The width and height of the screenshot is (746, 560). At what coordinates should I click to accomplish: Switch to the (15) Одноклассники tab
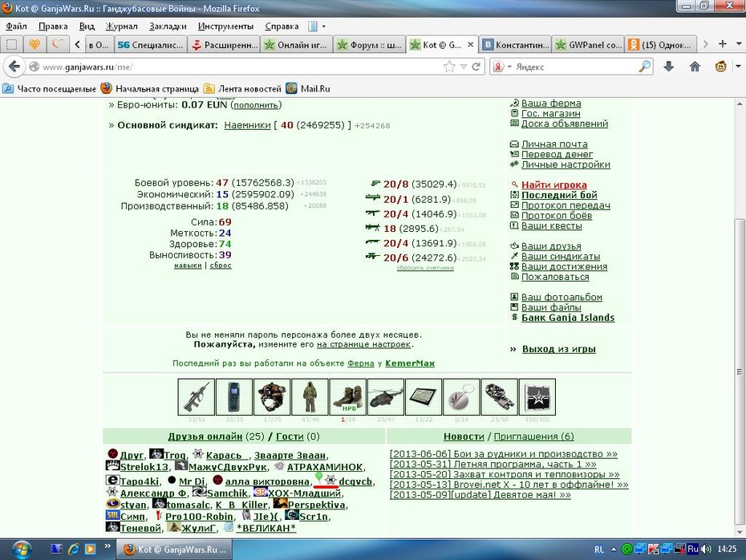point(661,45)
